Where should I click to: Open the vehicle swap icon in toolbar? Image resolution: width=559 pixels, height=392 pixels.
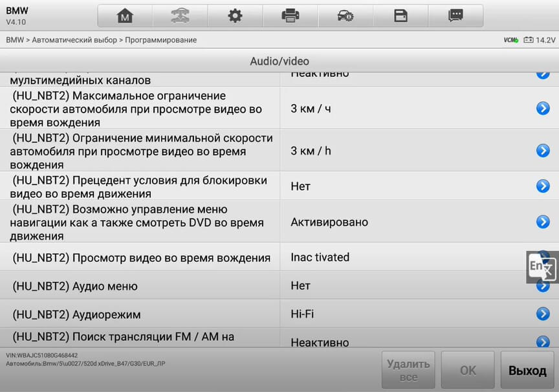pyautogui.click(x=180, y=16)
